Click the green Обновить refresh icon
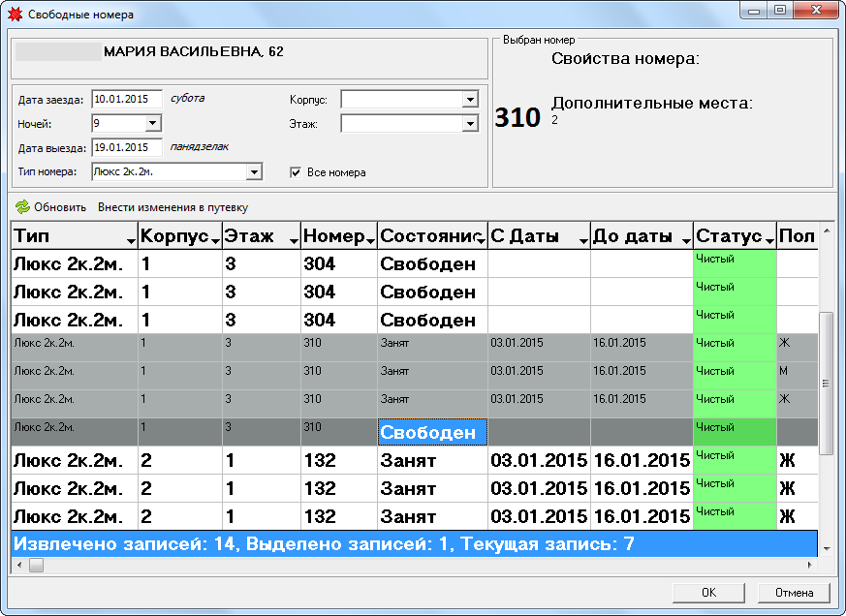Screen dimensions: 846x616 pyautogui.click(x=21, y=207)
